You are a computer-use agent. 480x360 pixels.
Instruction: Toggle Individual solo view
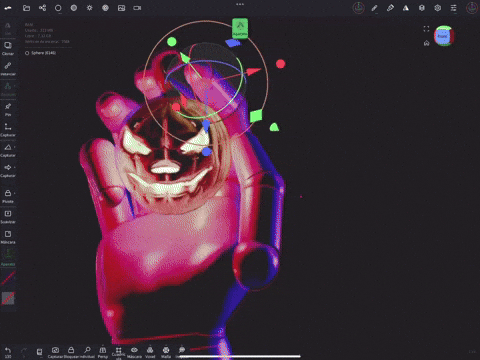[87, 352]
